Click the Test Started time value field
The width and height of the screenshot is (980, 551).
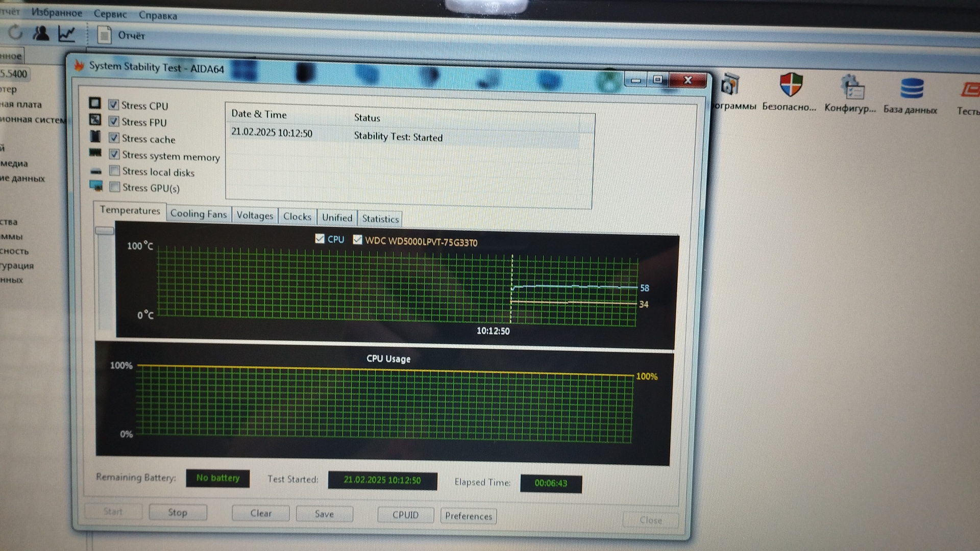(x=382, y=480)
